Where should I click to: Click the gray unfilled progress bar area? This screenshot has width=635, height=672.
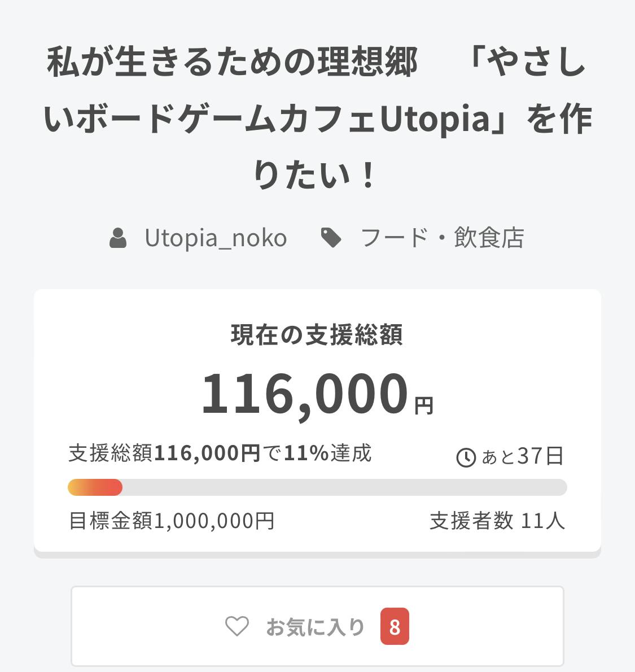(344, 487)
